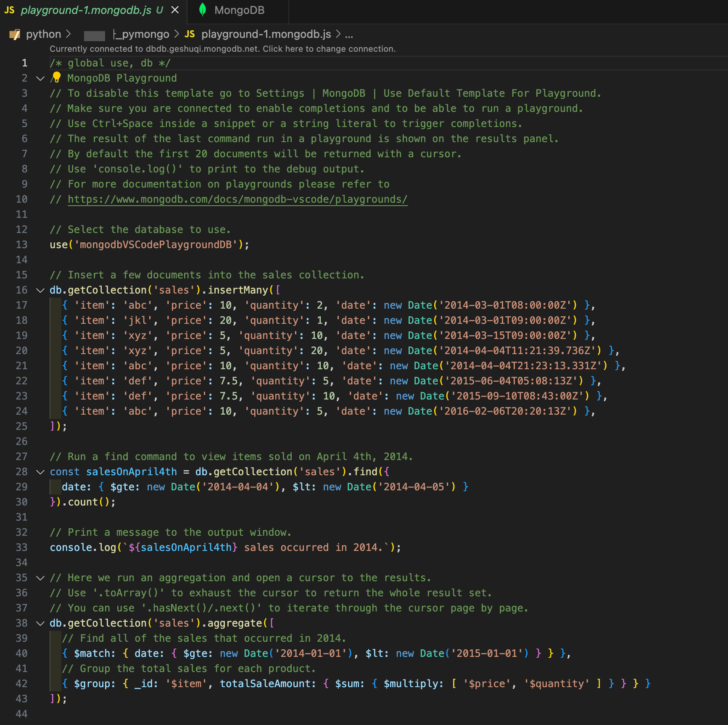This screenshot has width=728, height=725.
Task: Click the JS file icon in tab
Action: coord(9,10)
